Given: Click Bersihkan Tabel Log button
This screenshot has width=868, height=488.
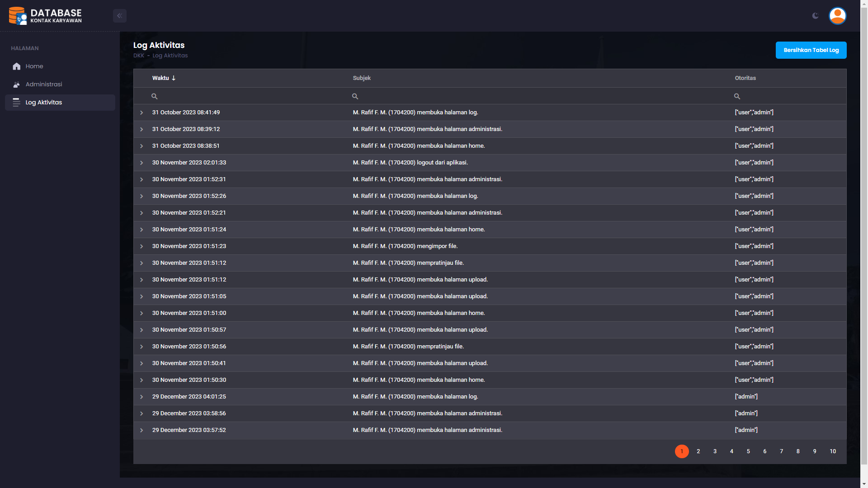Looking at the screenshot, I should pyautogui.click(x=811, y=50).
